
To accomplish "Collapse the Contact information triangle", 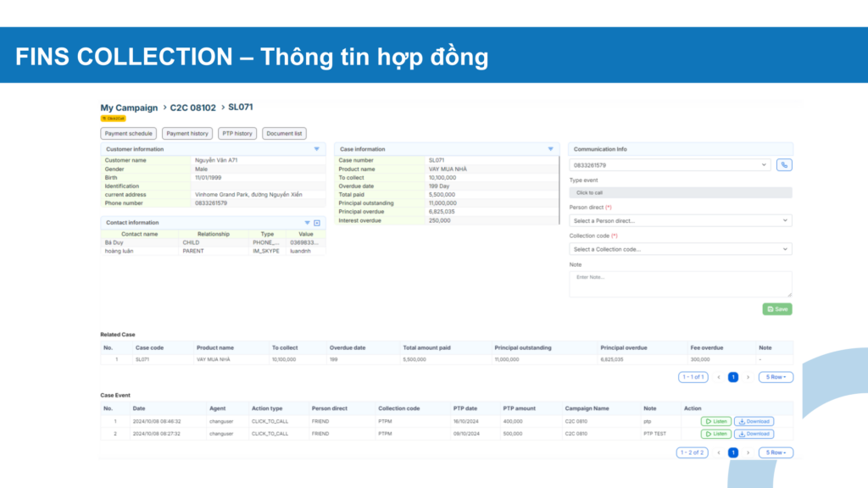I will click(307, 223).
